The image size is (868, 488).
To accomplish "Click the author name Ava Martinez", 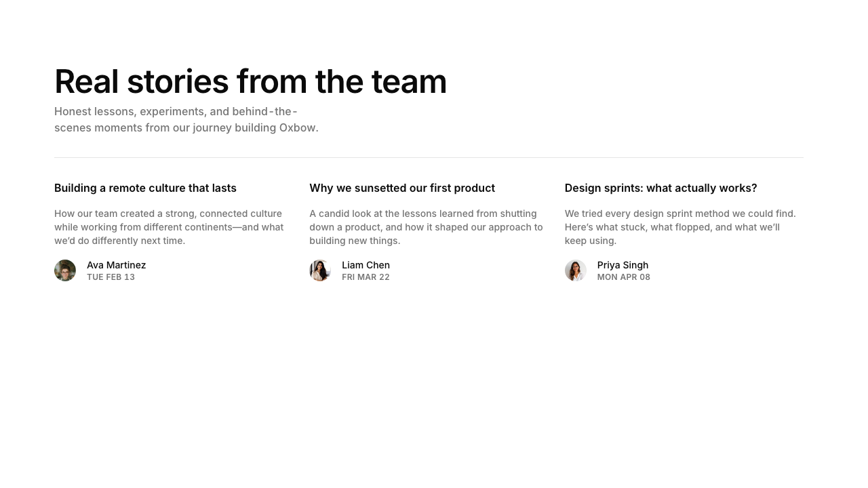I will (116, 265).
